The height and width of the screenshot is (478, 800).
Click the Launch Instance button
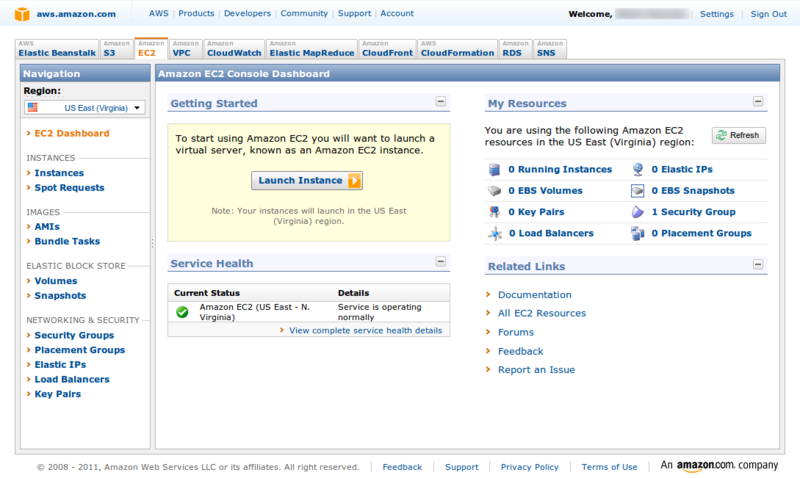[x=307, y=181]
